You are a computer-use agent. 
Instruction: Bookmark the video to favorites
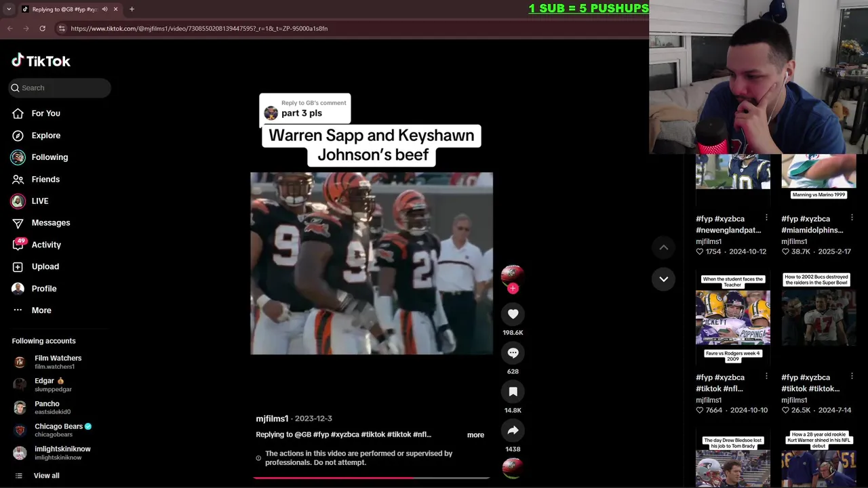tap(513, 392)
